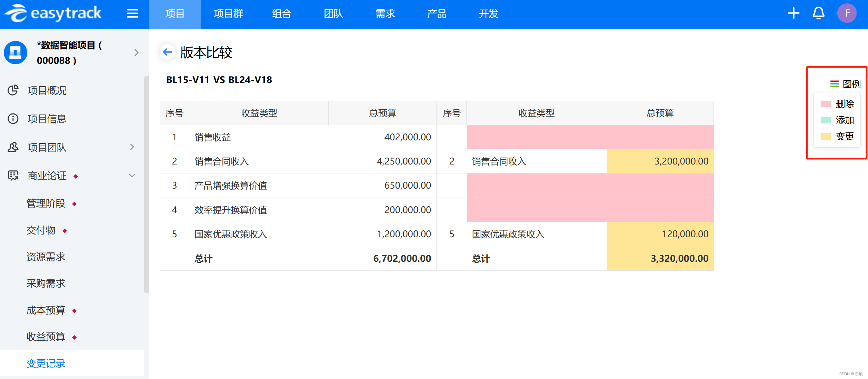868x379 pixels.
Task: Open the 项目群 tab
Action: [x=229, y=14]
